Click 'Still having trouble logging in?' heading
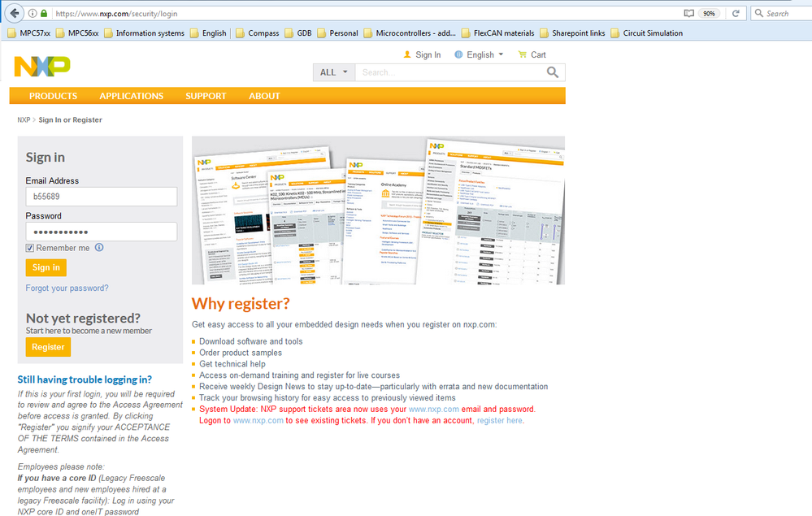 coord(85,379)
